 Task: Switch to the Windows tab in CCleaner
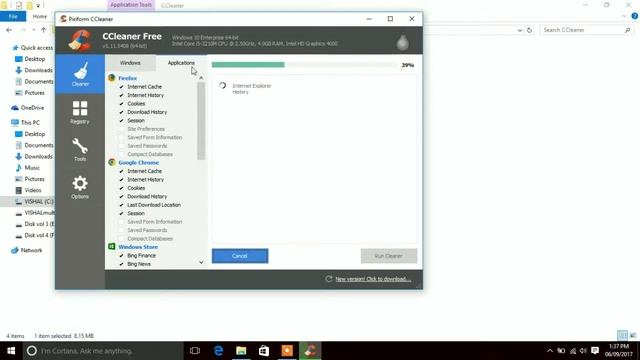130,63
